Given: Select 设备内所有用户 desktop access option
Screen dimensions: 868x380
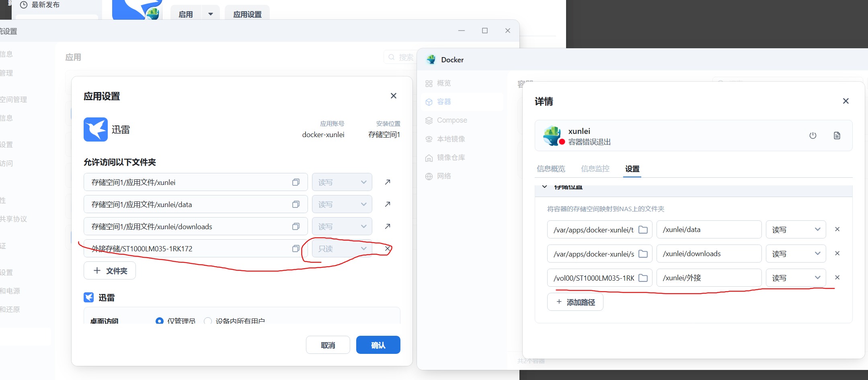Looking at the screenshot, I should pyautogui.click(x=208, y=321).
